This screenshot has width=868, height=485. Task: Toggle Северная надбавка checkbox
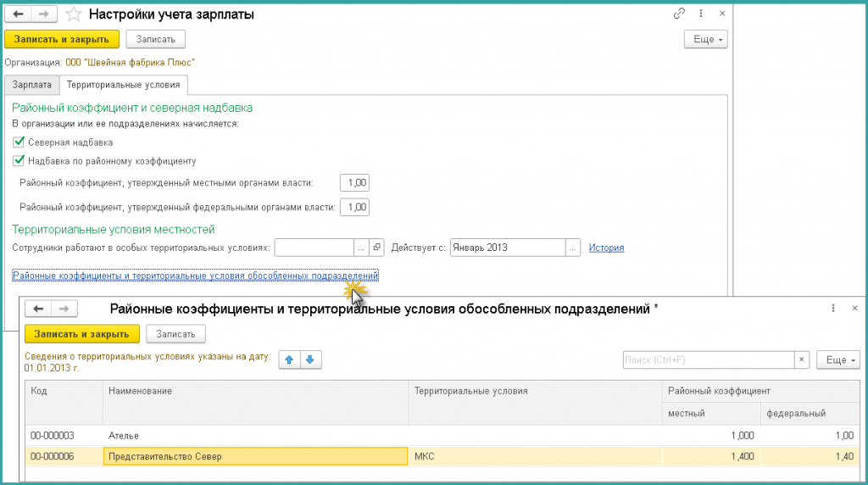click(19, 142)
